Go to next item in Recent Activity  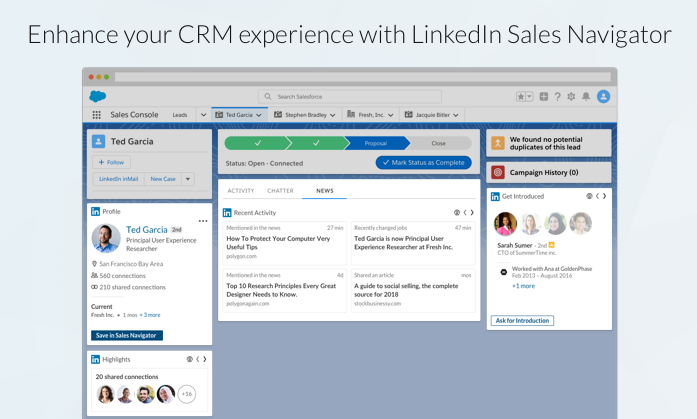(x=472, y=212)
